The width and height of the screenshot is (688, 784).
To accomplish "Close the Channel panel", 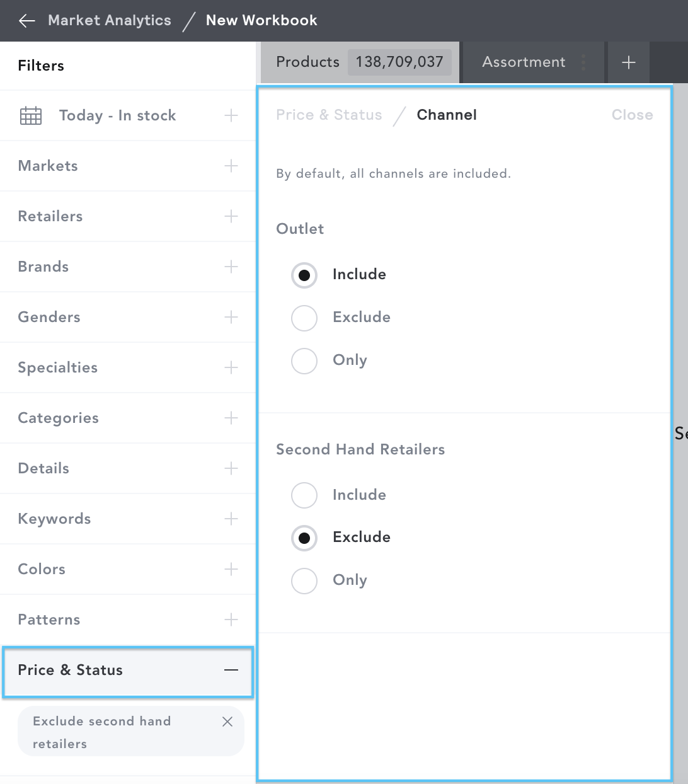I will [632, 115].
